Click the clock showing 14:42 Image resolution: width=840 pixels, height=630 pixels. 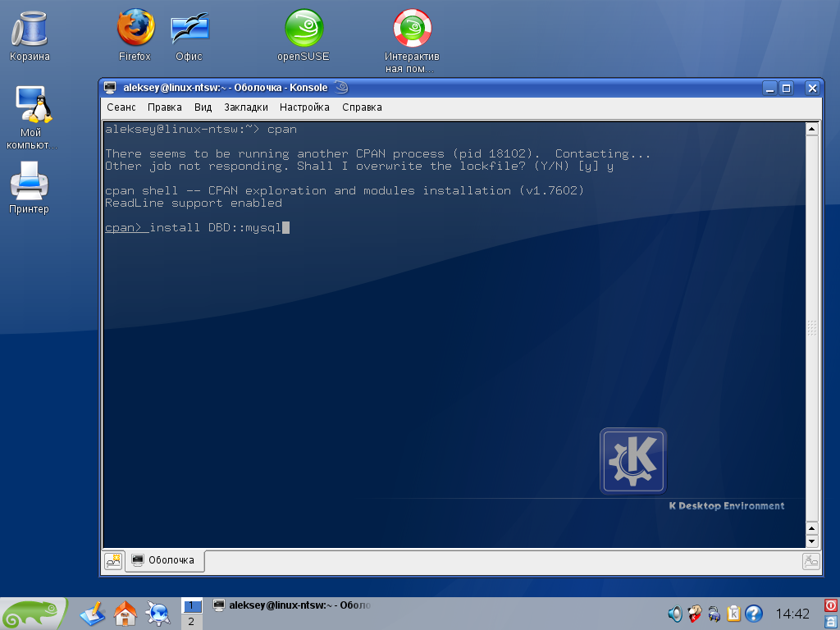pos(792,614)
